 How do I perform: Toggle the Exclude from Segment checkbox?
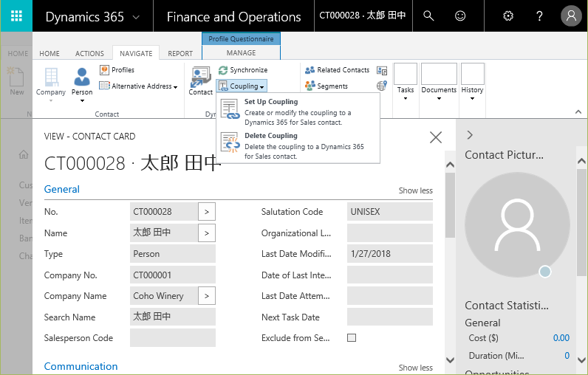pyautogui.click(x=352, y=338)
